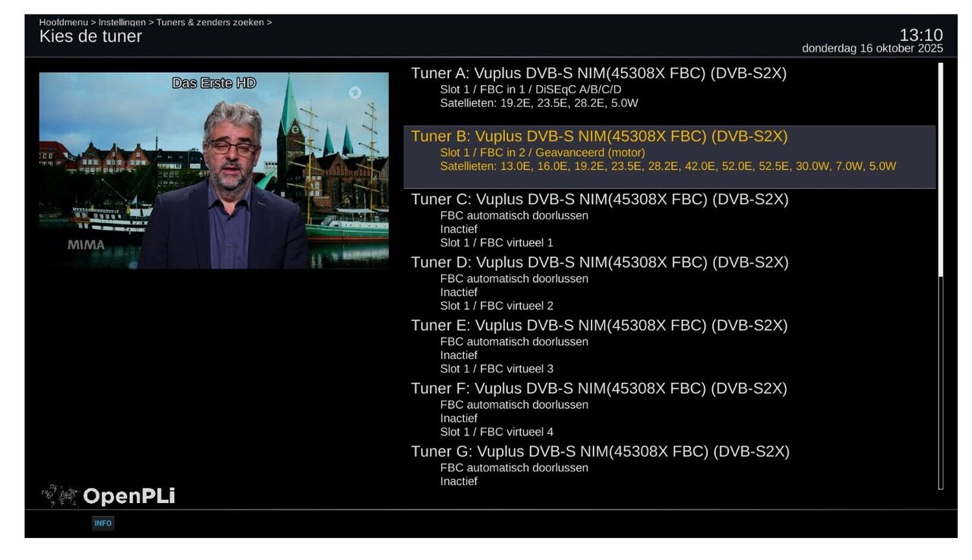Select the Tuner A heading row
Screen dimensions: 972x560
click(598, 74)
